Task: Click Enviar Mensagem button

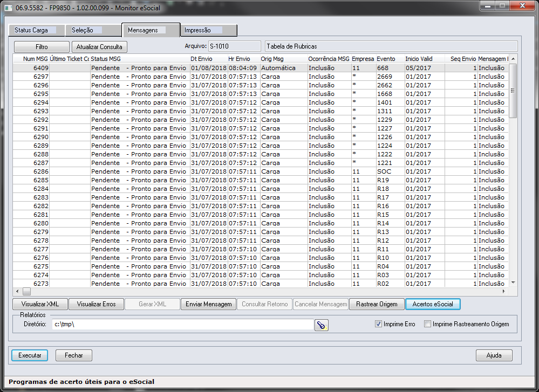Action: point(209,304)
